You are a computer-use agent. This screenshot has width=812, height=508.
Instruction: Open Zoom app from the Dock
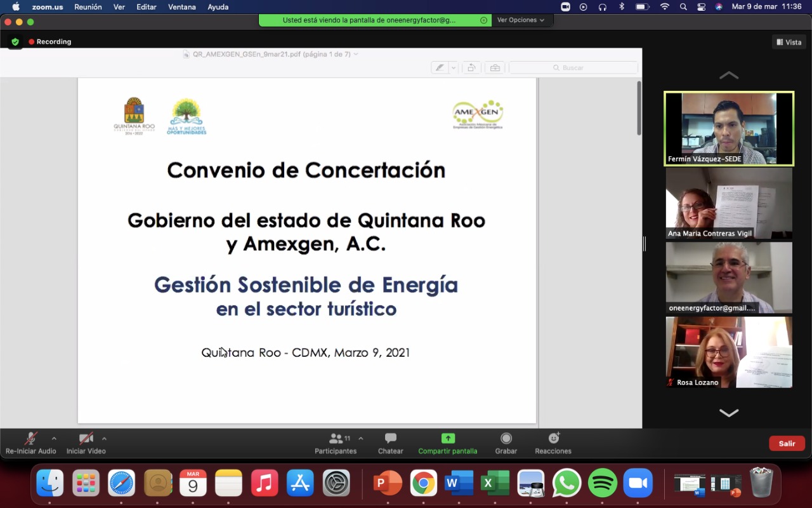638,483
